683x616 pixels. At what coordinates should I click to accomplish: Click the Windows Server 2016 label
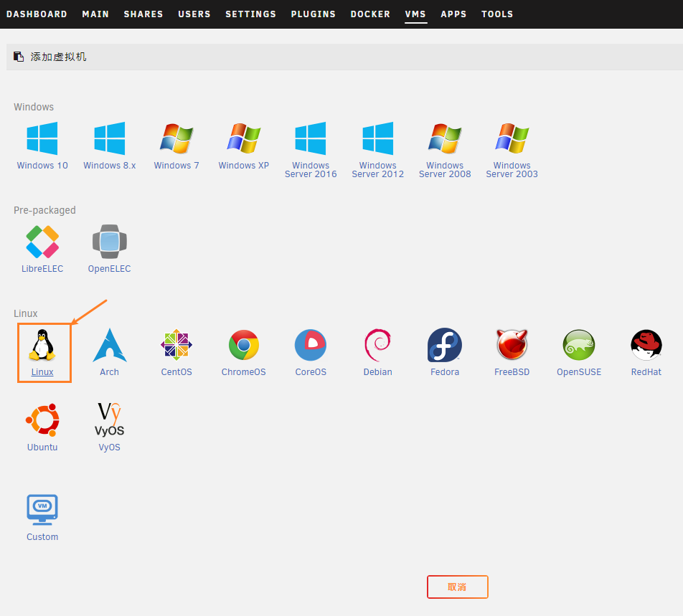[311, 170]
